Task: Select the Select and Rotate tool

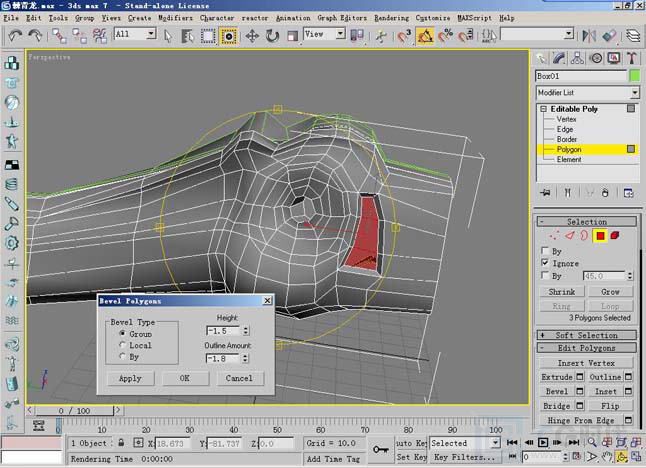Action: (x=272, y=36)
